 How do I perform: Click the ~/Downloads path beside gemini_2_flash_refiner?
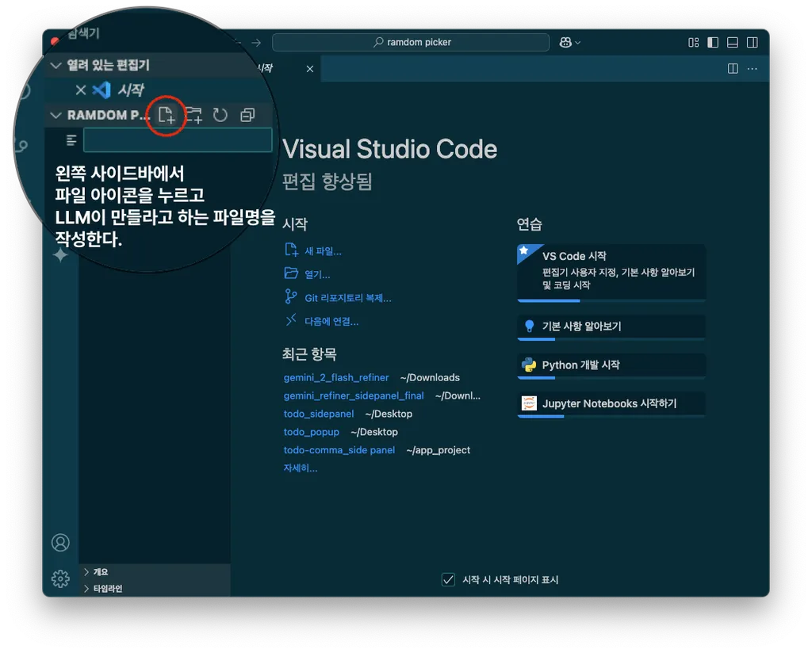tap(430, 378)
